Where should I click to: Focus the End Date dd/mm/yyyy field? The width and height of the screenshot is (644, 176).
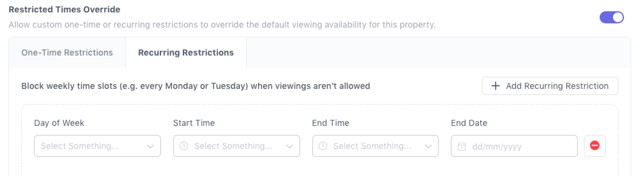click(x=518, y=146)
